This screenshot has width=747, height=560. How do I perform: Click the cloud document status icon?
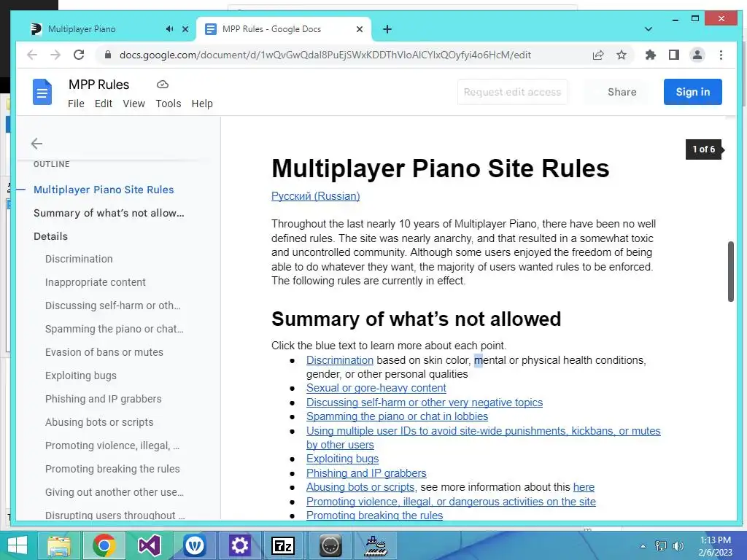pyautogui.click(x=163, y=85)
